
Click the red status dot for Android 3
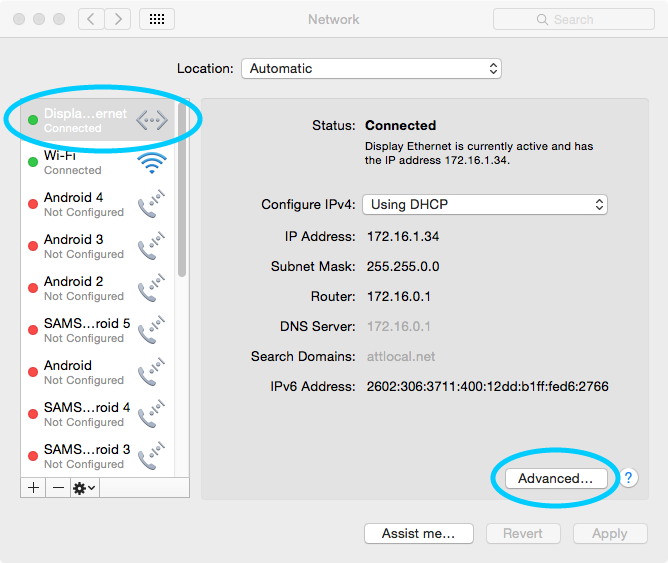pyautogui.click(x=33, y=246)
